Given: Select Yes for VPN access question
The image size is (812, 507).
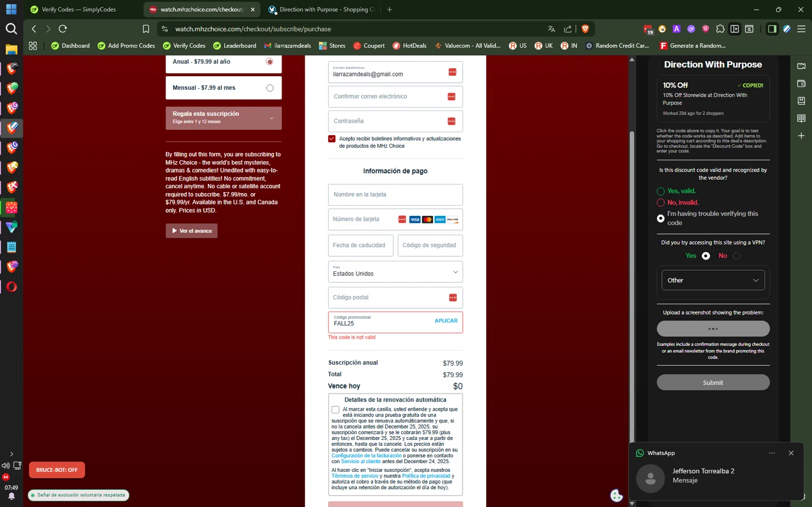Looking at the screenshot, I should coord(706,256).
